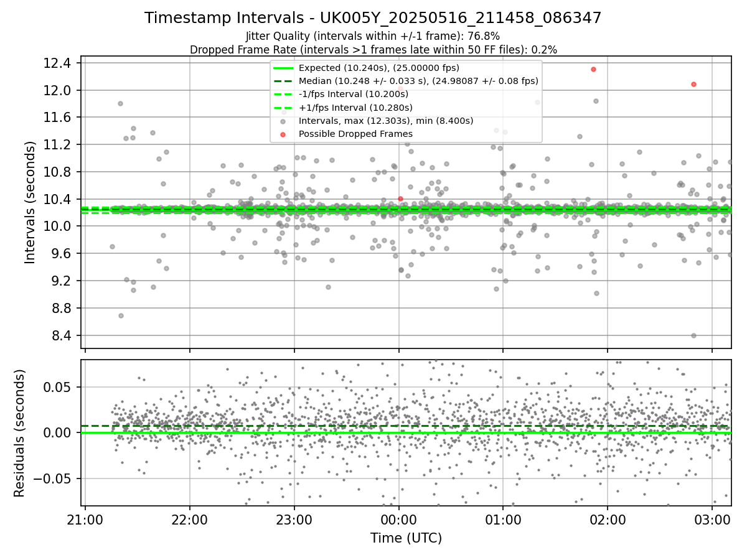Image resolution: width=747 pixels, height=560 pixels.
Task: Click the red dropped-frame point near 12.1 seconds
Action: click(x=693, y=84)
